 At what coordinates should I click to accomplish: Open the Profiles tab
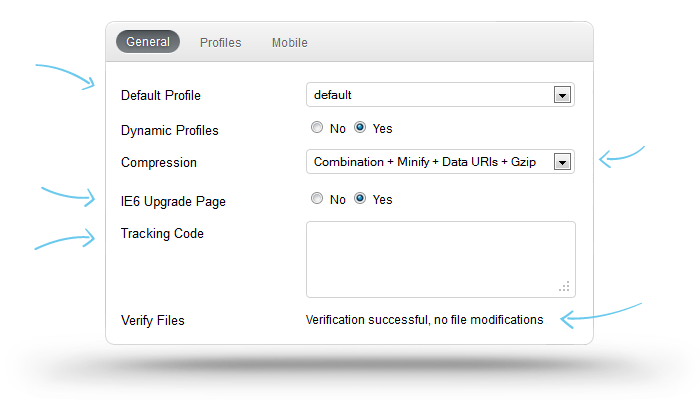[x=220, y=43]
